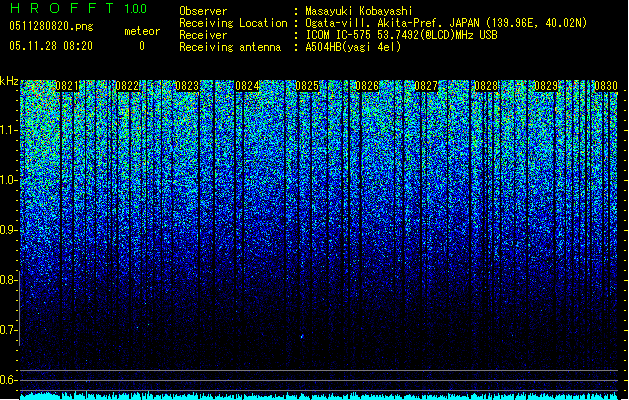Click the 0.9 frequency axis label
Viewport: 629px width, 400px height.
[7, 230]
